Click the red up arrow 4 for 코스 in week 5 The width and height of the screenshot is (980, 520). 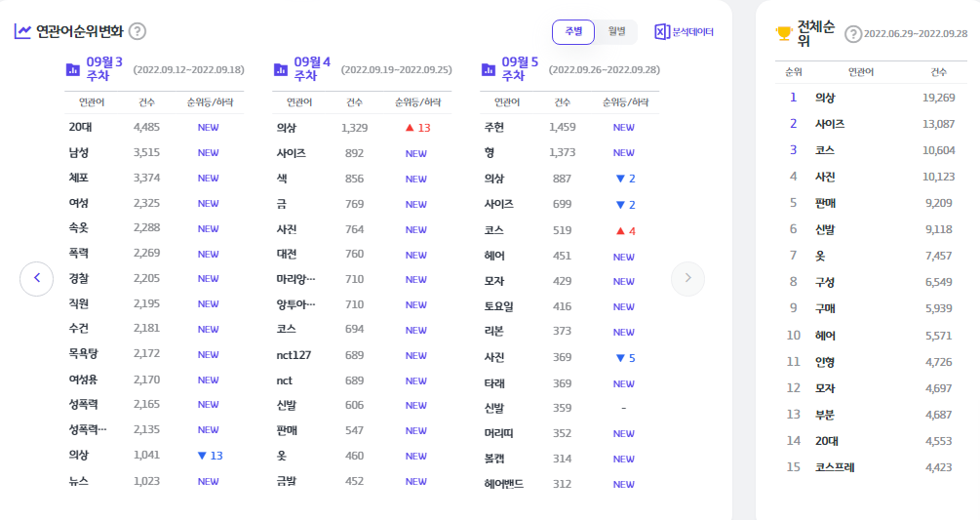(x=626, y=231)
